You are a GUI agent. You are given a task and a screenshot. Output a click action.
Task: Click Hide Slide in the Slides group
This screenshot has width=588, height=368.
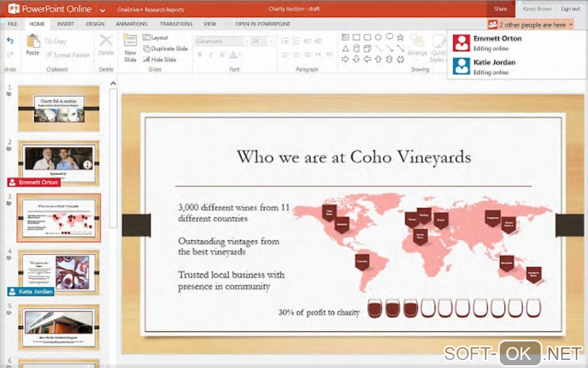(160, 59)
